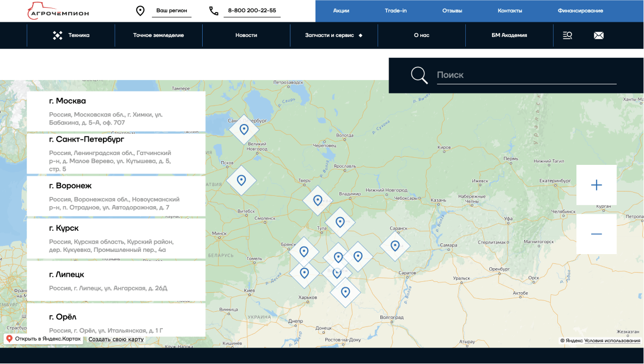Open the menu search icon in navbar
The image size is (644, 364).
(x=567, y=35)
